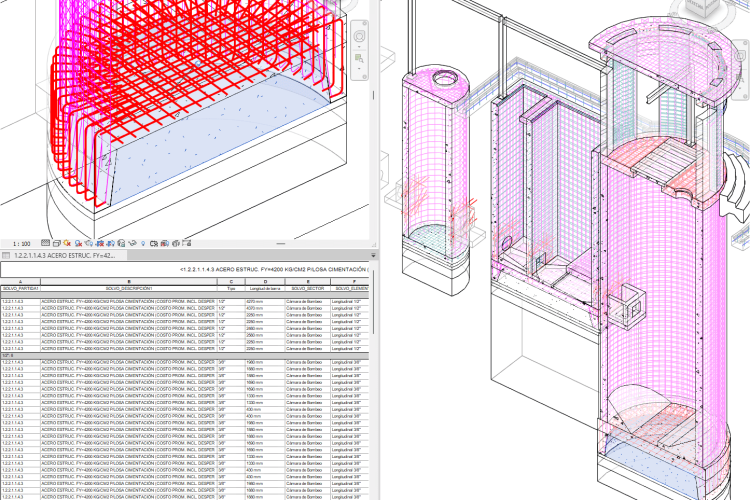Viewport: 750px width, 500px height.
Task: Expand the zoom options dropdown arrow
Action: [359, 69]
